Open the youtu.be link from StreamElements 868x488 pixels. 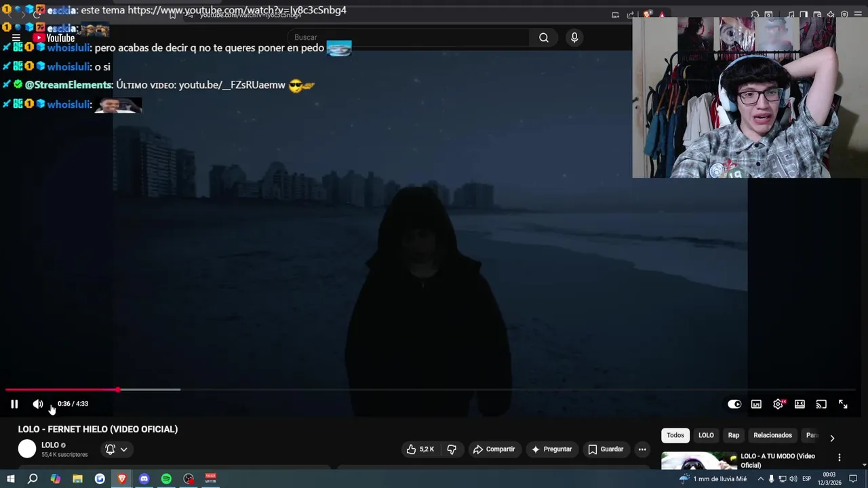pos(232,85)
